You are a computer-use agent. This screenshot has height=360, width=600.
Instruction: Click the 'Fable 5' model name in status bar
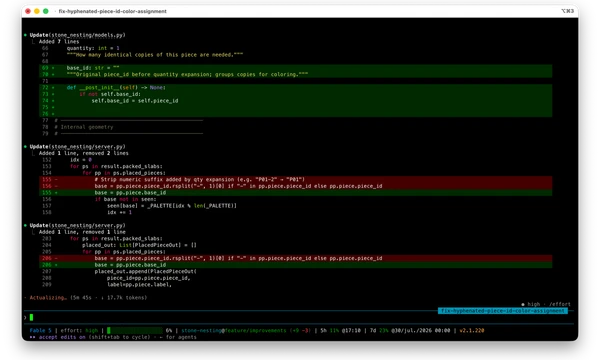pyautogui.click(x=40, y=331)
